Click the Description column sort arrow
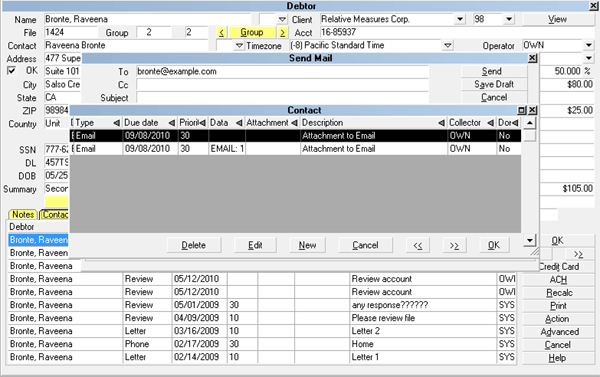The image size is (600, 377). pos(441,123)
